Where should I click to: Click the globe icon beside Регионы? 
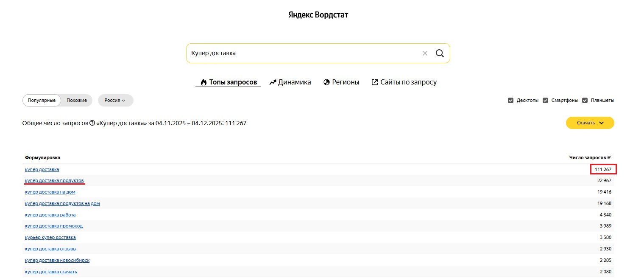326,81
